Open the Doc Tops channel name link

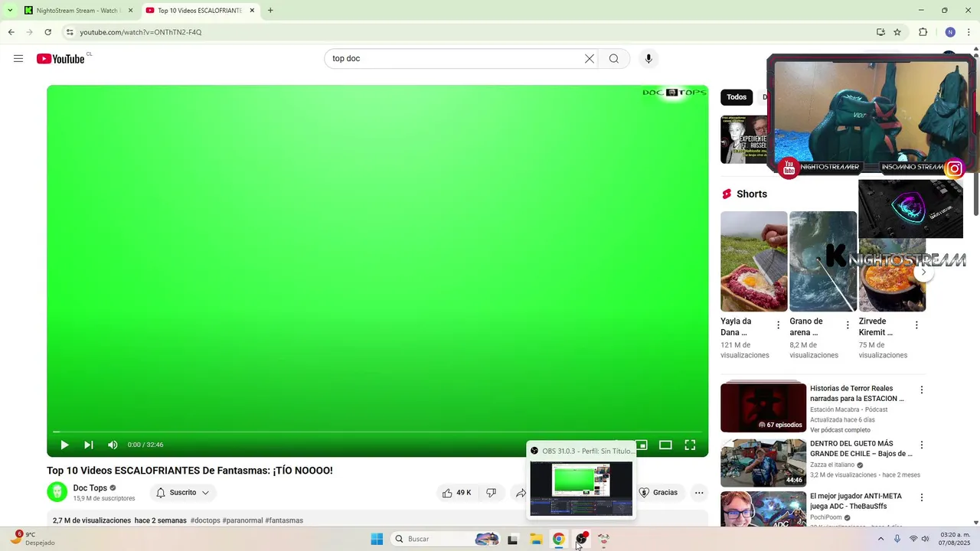(x=90, y=487)
